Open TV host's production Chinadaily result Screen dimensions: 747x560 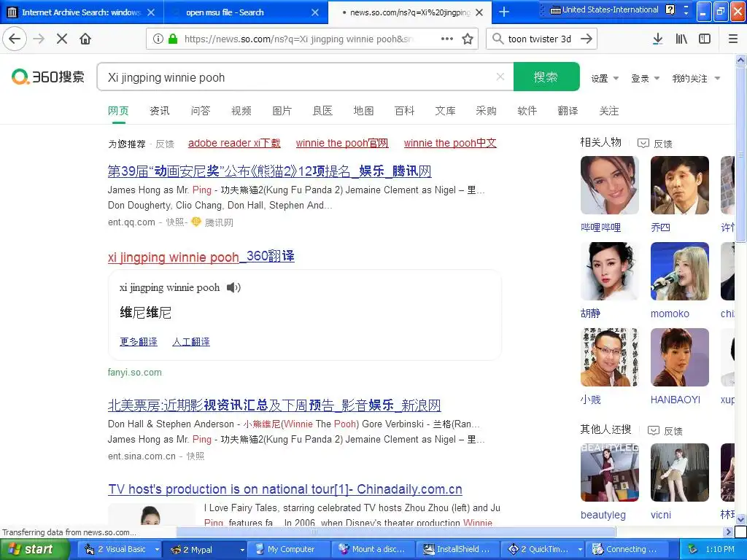coord(285,489)
